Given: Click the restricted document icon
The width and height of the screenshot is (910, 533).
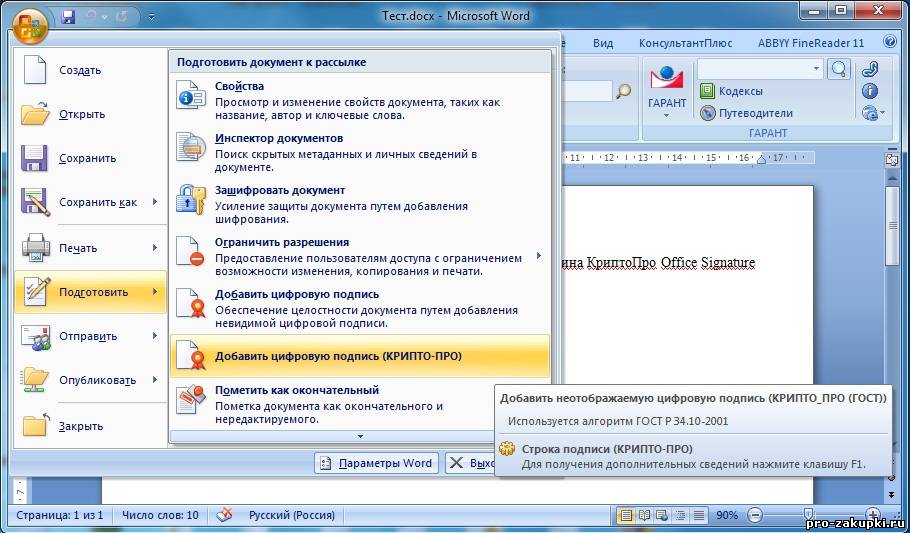Looking at the screenshot, I should pos(191,251).
